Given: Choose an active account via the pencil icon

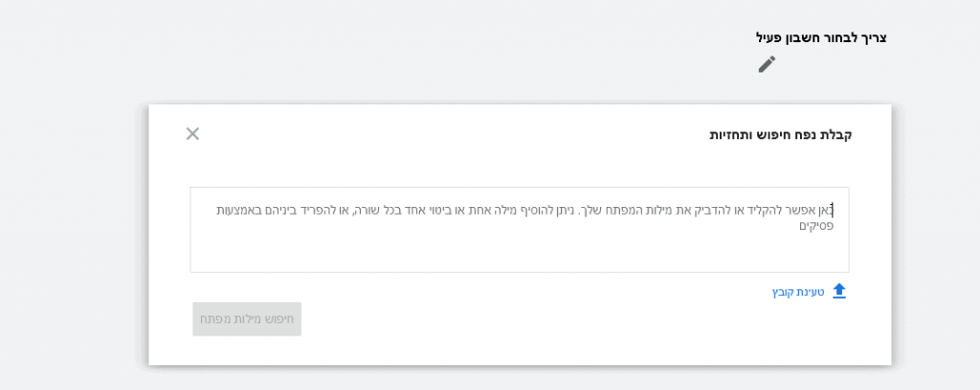Looking at the screenshot, I should (767, 64).
